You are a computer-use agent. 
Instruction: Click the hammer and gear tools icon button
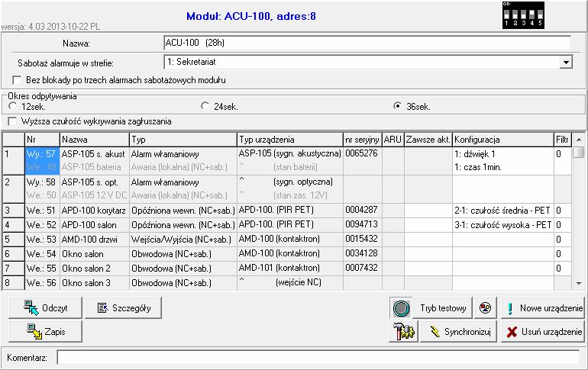(x=403, y=331)
